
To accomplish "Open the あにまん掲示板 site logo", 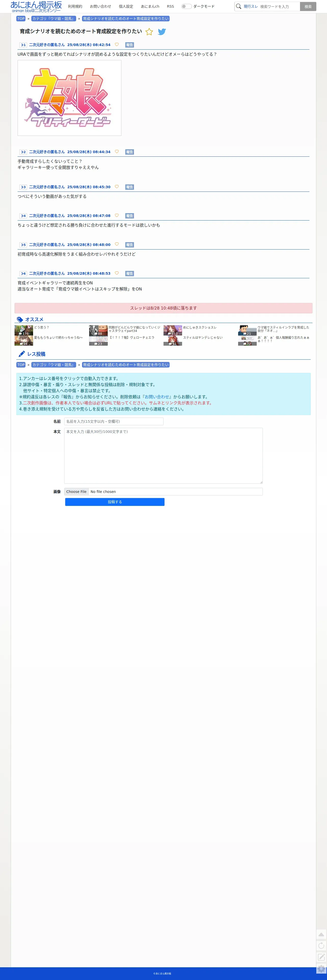I will (x=36, y=6).
